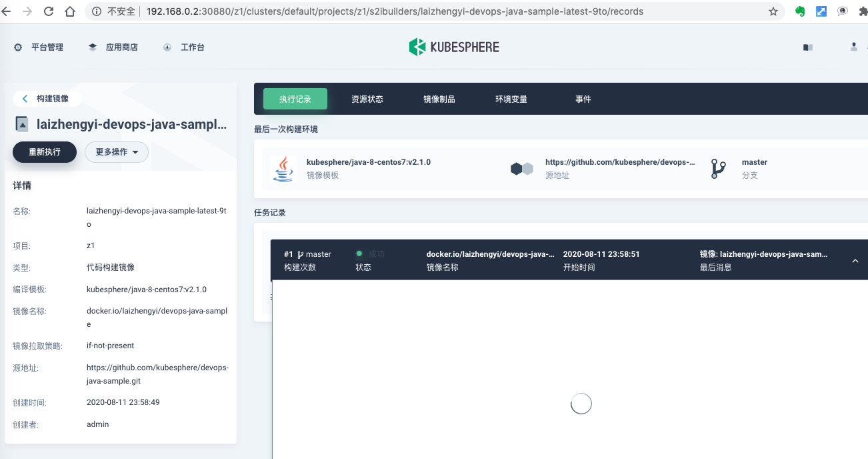Click the git branch icon next to master
This screenshot has width=868, height=459.
pos(718,168)
